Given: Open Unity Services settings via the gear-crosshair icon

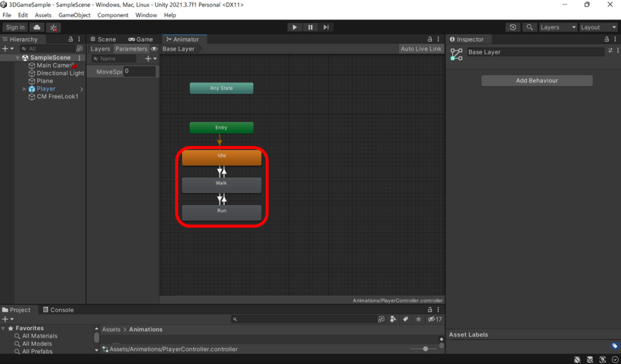Looking at the screenshot, I should pyautogui.click(x=53, y=27).
